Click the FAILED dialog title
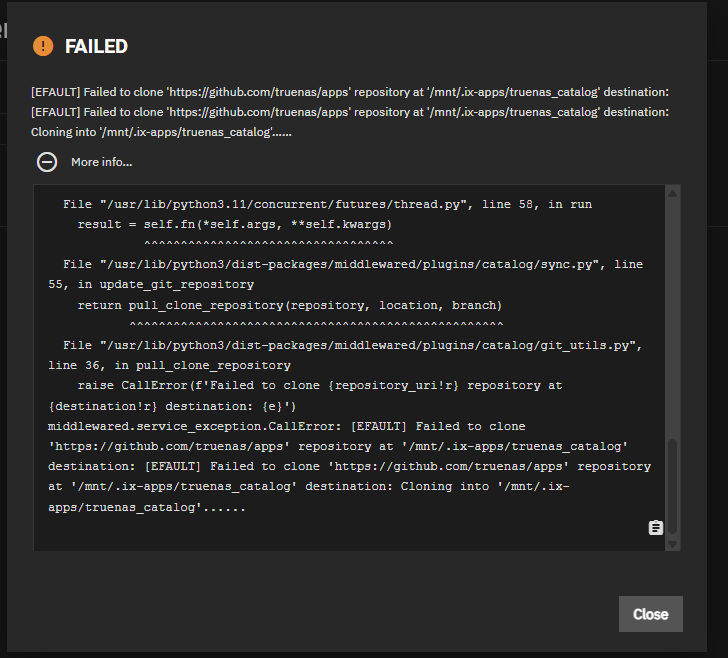Viewport: 728px width, 658px height. click(96, 46)
